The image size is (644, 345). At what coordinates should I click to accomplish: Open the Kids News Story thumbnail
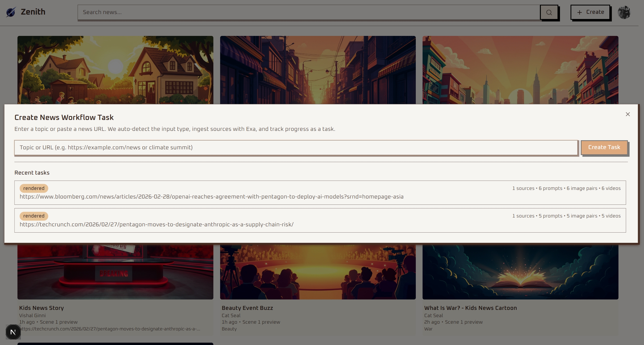coord(115,272)
